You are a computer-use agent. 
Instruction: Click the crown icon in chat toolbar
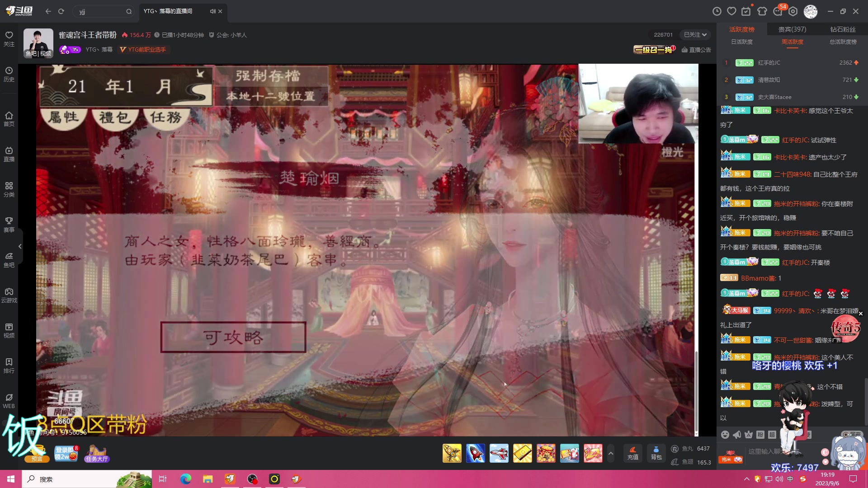[749, 435]
